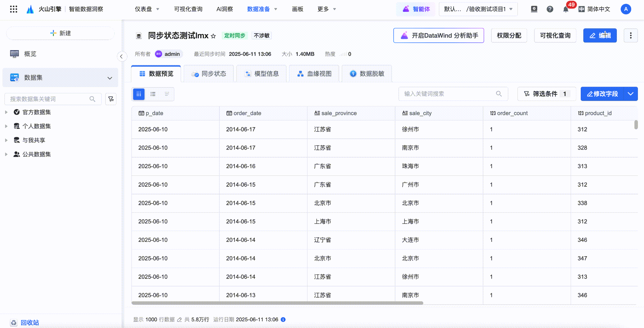Expand 与我共享 tree node
This screenshot has width=644, height=328.
(6, 140)
